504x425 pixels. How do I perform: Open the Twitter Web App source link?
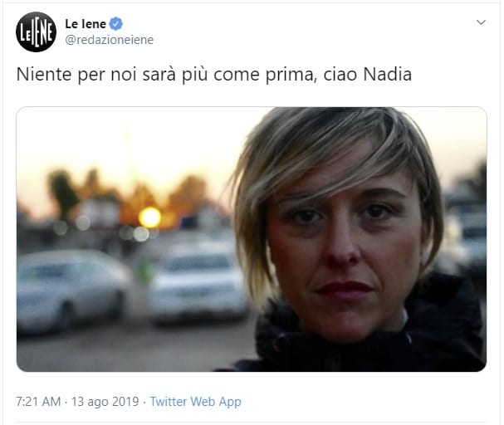coord(195,402)
